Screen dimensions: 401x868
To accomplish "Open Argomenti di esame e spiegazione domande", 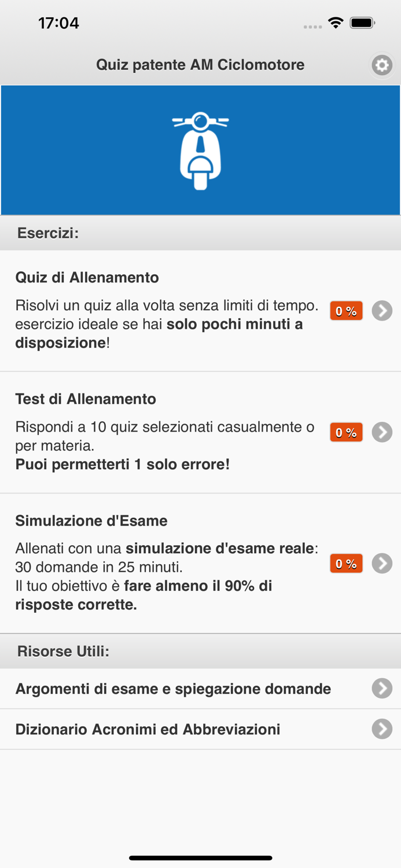I will 174,688.
